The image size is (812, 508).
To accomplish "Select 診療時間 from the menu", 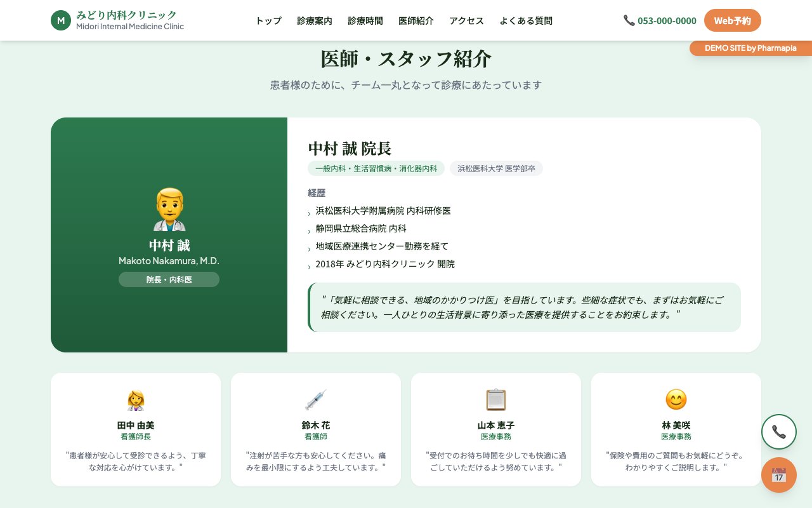I will [x=365, y=21].
